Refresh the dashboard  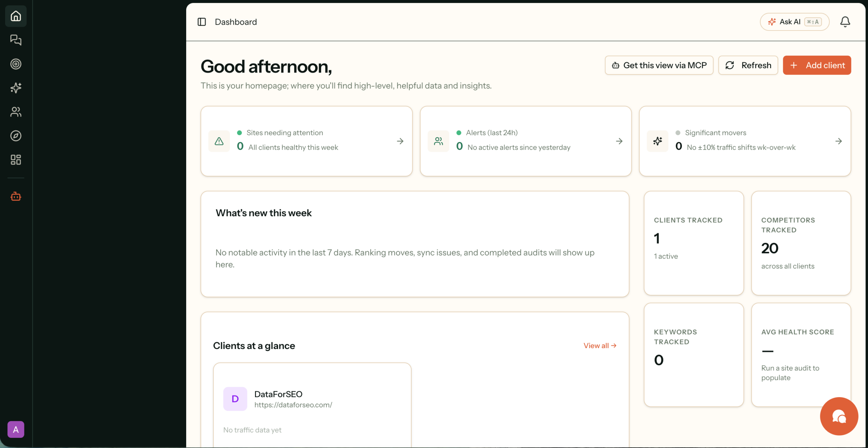748,65
